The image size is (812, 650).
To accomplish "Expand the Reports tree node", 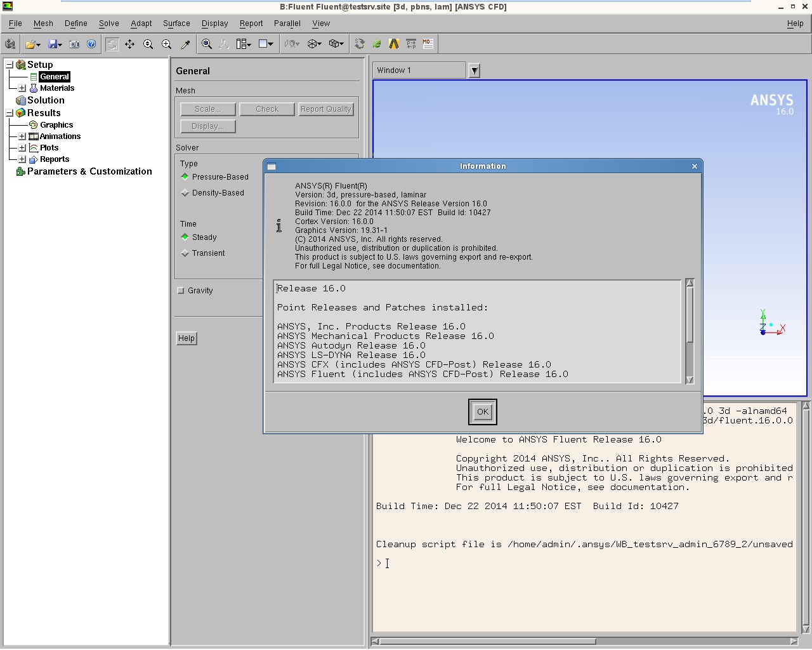I will [22, 159].
